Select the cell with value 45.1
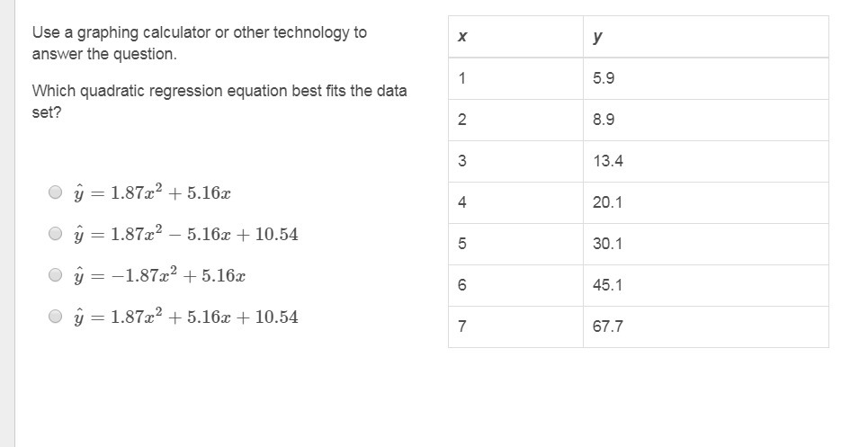 (608, 285)
